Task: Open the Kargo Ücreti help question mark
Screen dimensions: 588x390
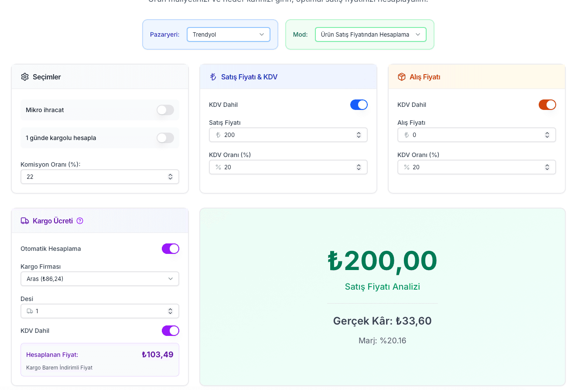Action: pyautogui.click(x=80, y=221)
